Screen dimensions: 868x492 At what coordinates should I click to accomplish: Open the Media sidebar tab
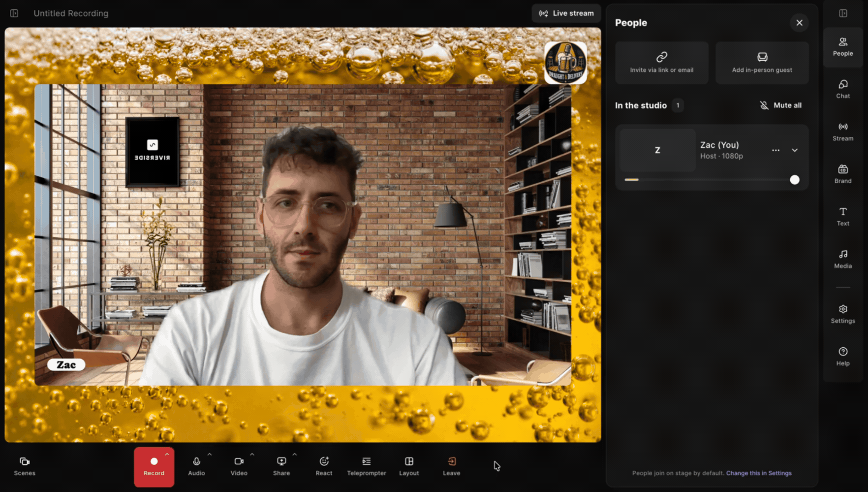pos(842,259)
